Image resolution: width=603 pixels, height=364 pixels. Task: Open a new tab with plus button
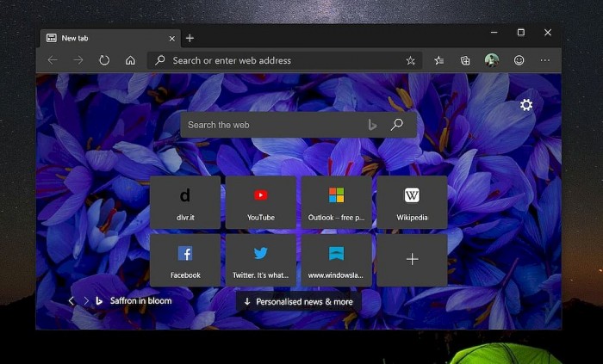point(190,38)
